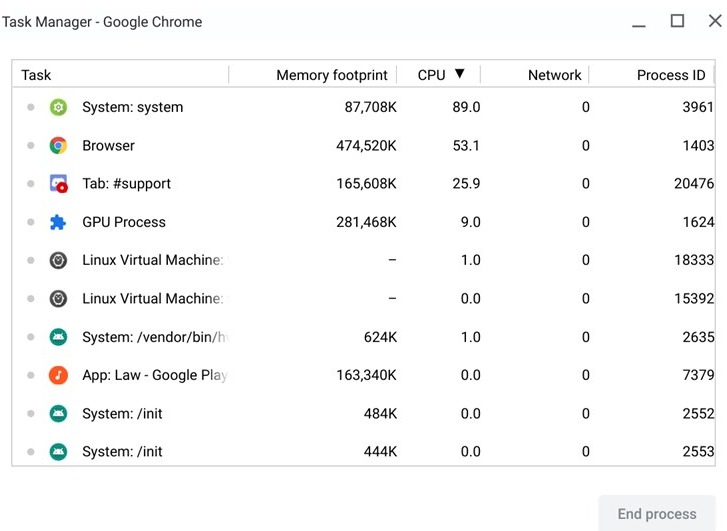
Task: Select the "GPU Process" task
Action: [364, 222]
